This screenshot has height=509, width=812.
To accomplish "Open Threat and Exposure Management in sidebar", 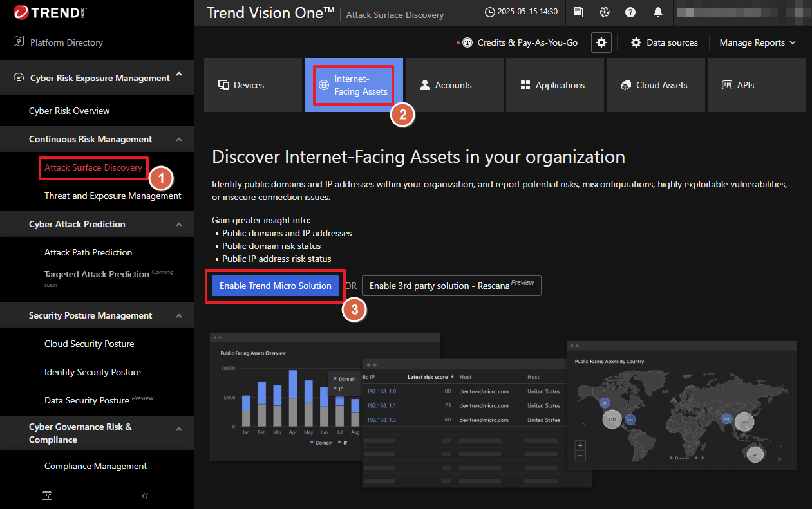I will [x=113, y=196].
